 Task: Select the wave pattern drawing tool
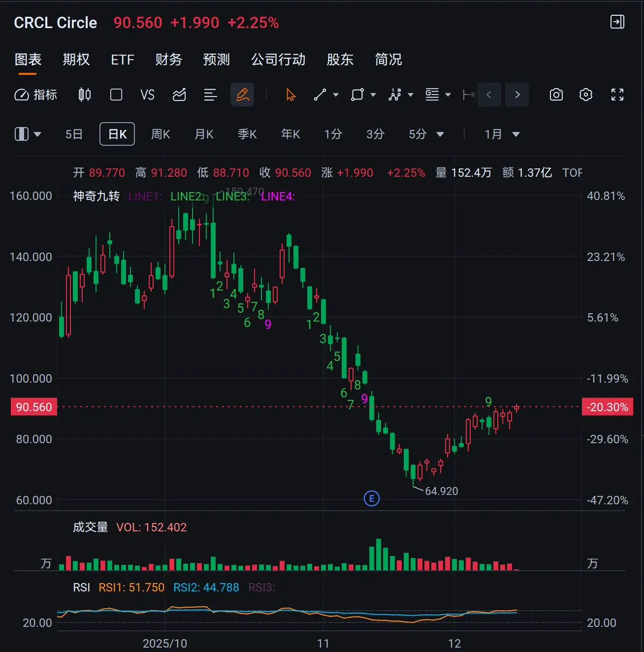[395, 95]
